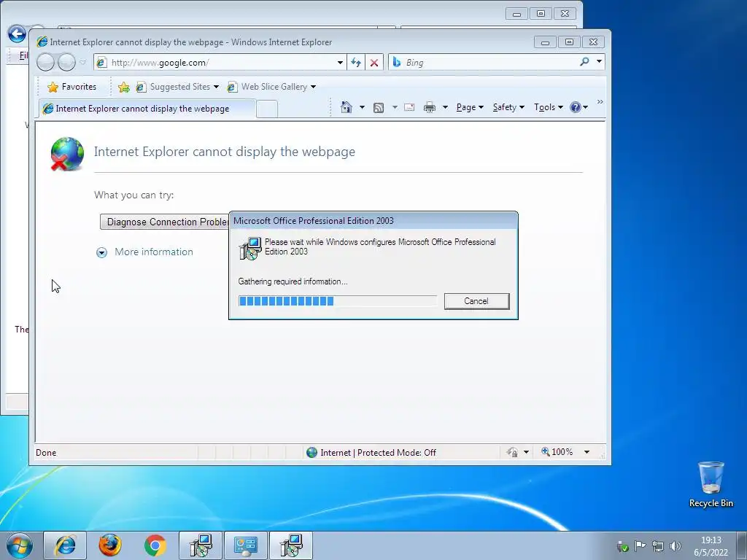This screenshot has height=560, width=747.
Task: Click the Bing search magnifier icon
Action: click(x=584, y=62)
